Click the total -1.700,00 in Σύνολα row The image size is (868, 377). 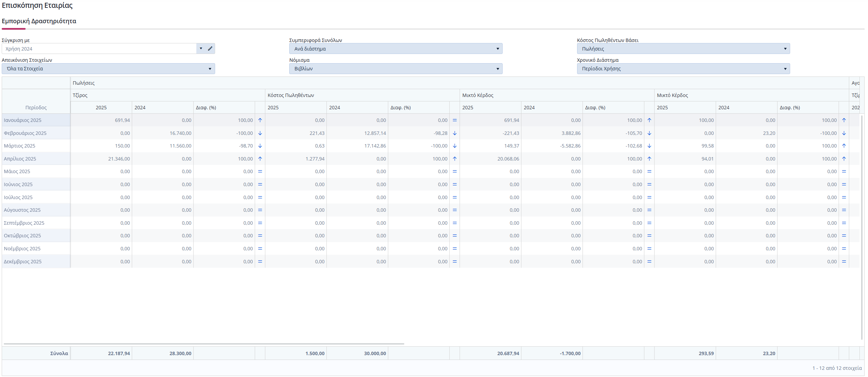coord(570,353)
